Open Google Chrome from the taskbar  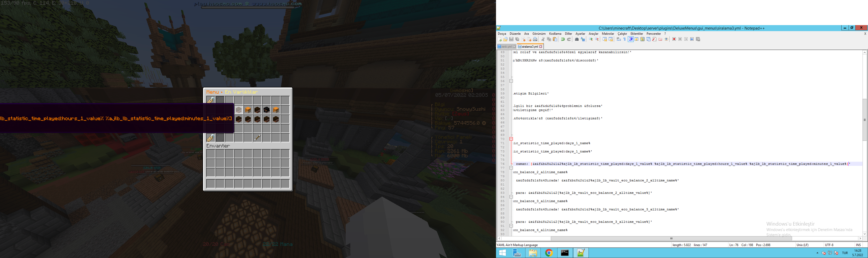549,253
